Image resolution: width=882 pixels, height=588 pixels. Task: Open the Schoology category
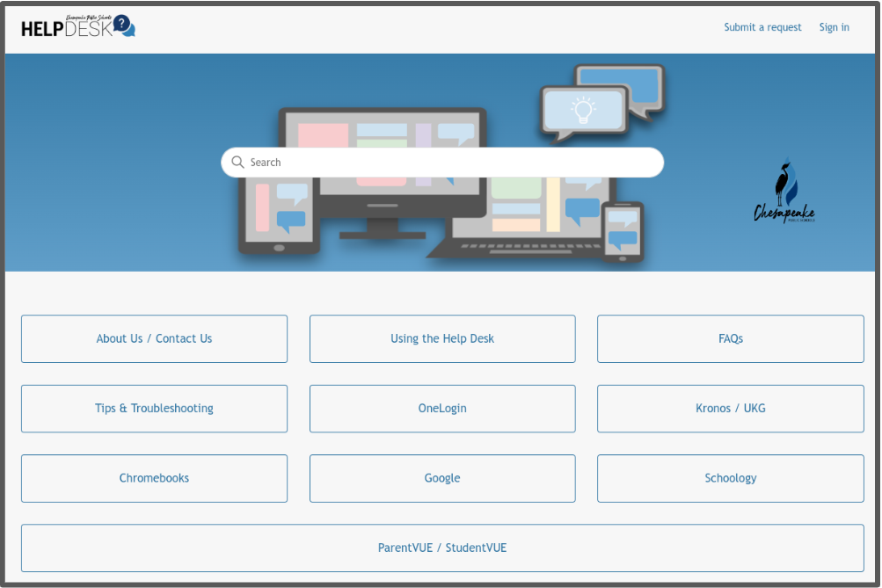point(730,478)
